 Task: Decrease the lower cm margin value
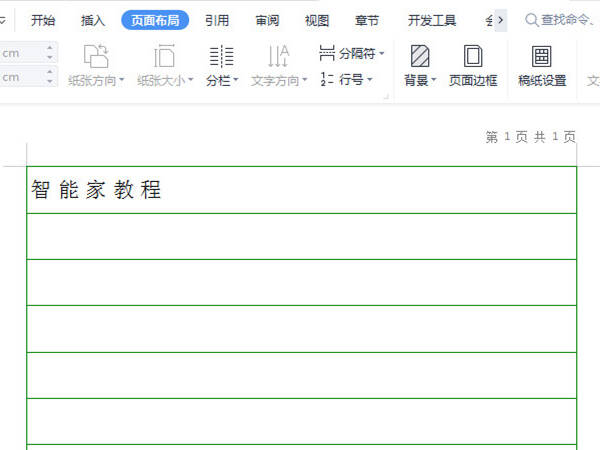50,82
